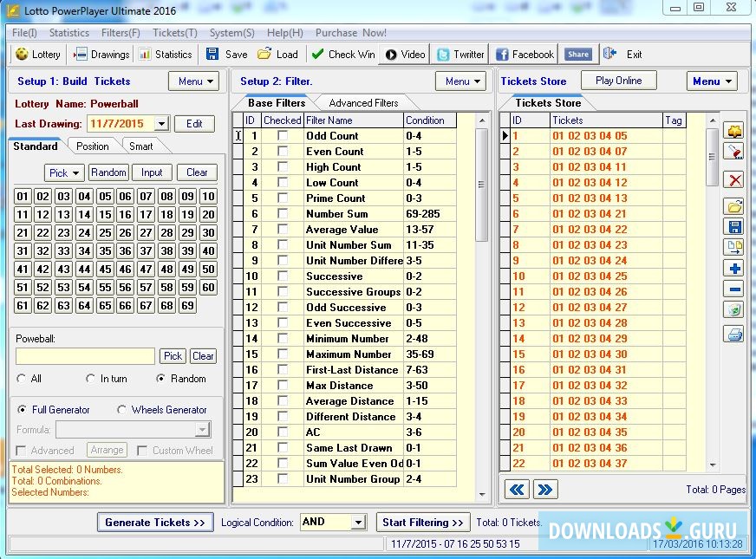Click the recycle bin icon in Tickets Store
This screenshot has height=559, width=756.
[x=733, y=309]
